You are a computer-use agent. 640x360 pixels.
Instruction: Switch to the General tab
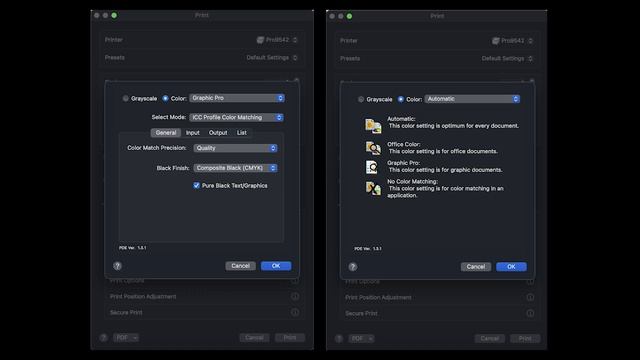166,133
